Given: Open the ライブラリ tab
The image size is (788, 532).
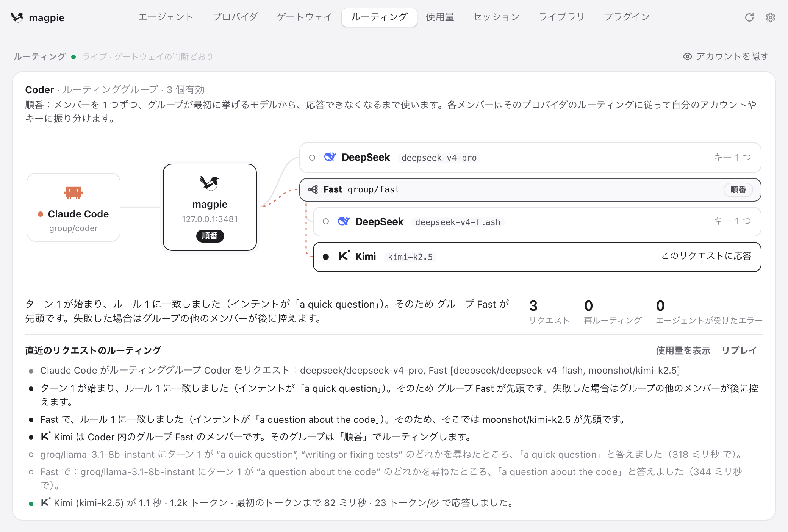Looking at the screenshot, I should pyautogui.click(x=562, y=17).
